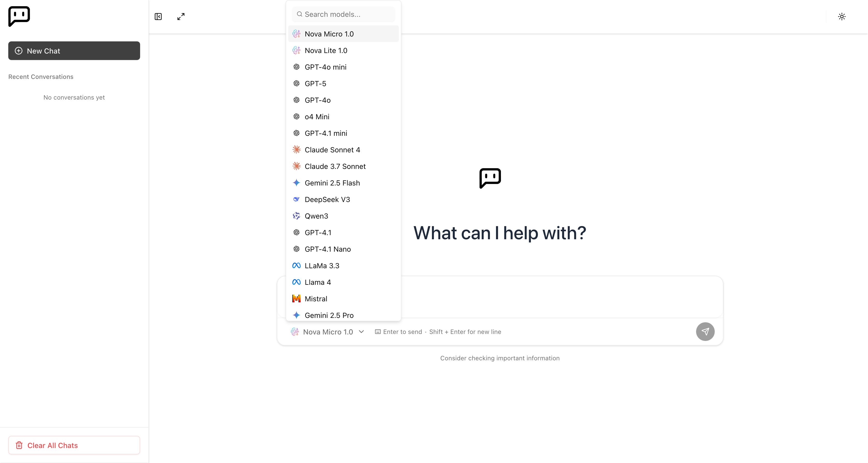Click the Meta icon beside LLaMa 3.3

[x=296, y=265]
